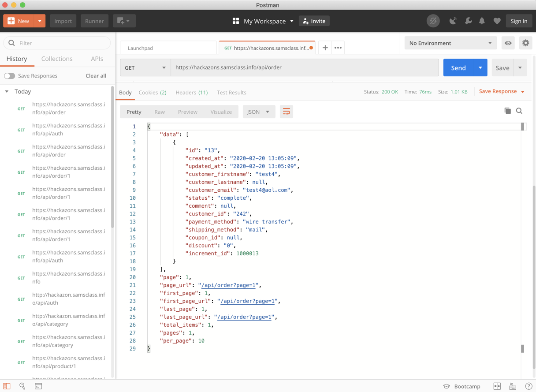This screenshot has width=536, height=392.
Task: Open manage environments gear icon
Action: 525,43
